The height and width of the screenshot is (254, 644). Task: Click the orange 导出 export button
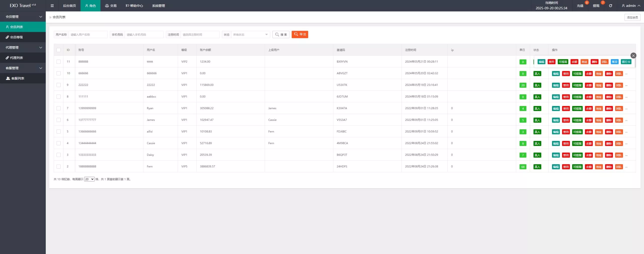point(300,34)
